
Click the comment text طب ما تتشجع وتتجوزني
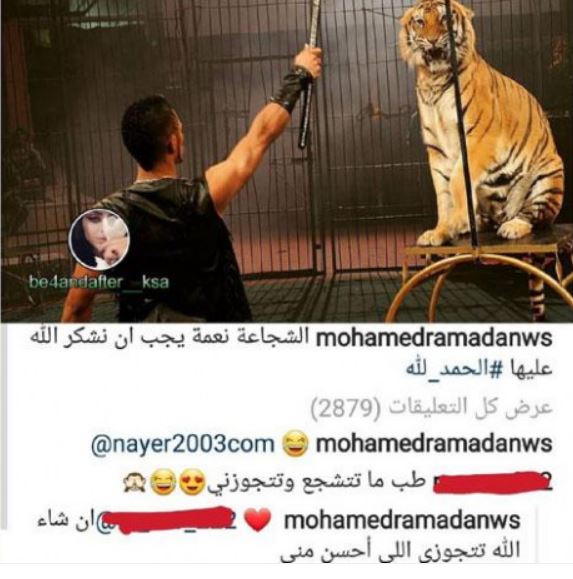(x=316, y=483)
